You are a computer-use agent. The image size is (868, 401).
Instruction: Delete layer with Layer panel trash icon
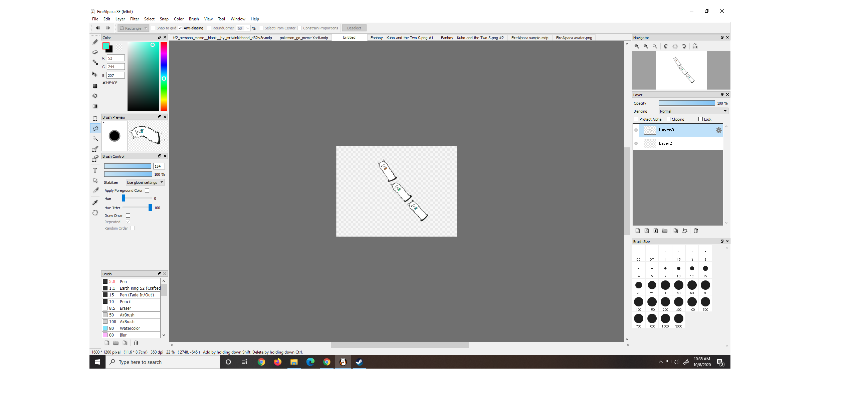[x=695, y=231]
